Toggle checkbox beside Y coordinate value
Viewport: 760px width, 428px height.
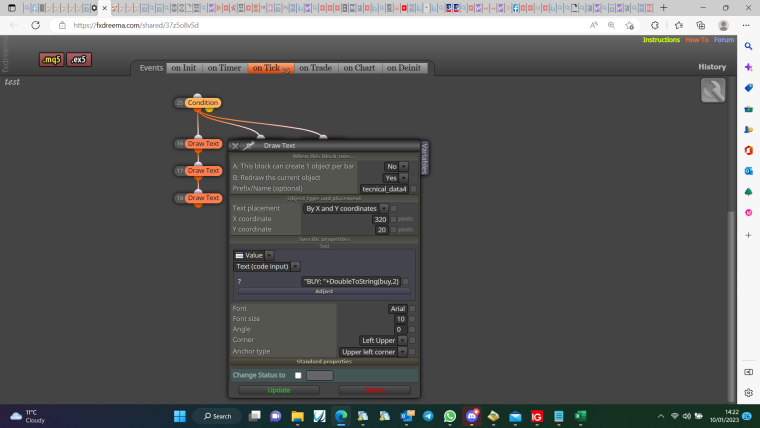point(394,230)
